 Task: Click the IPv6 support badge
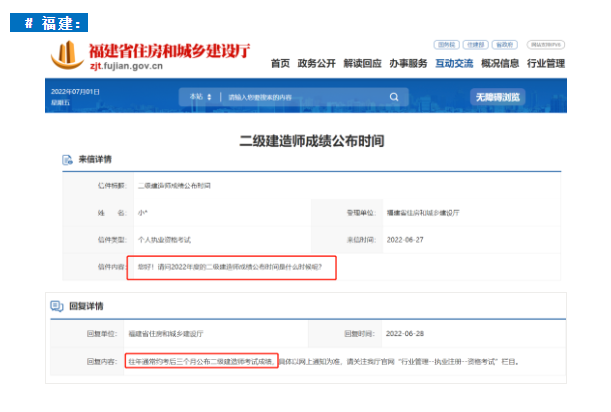tap(546, 45)
